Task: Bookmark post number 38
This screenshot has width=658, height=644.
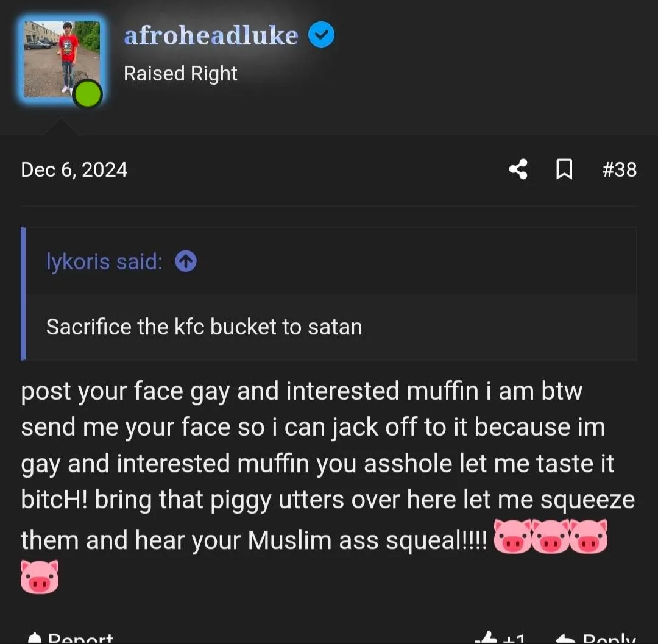Action: [x=564, y=169]
